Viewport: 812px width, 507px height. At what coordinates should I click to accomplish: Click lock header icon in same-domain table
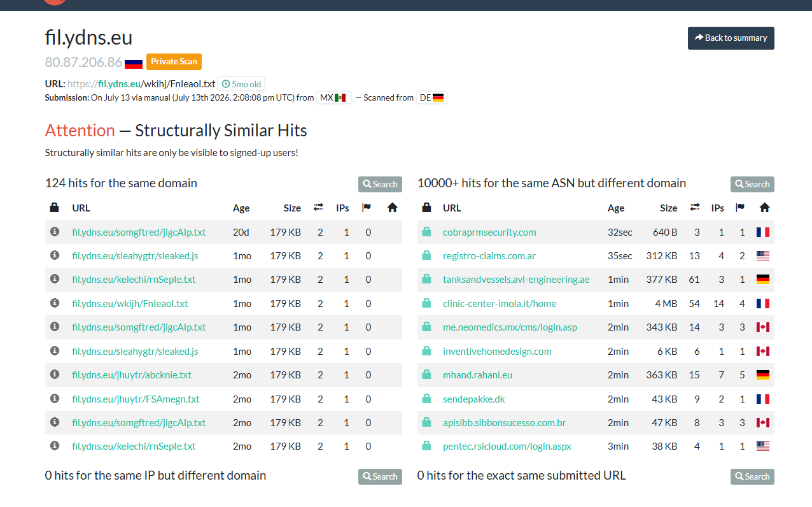click(x=55, y=208)
